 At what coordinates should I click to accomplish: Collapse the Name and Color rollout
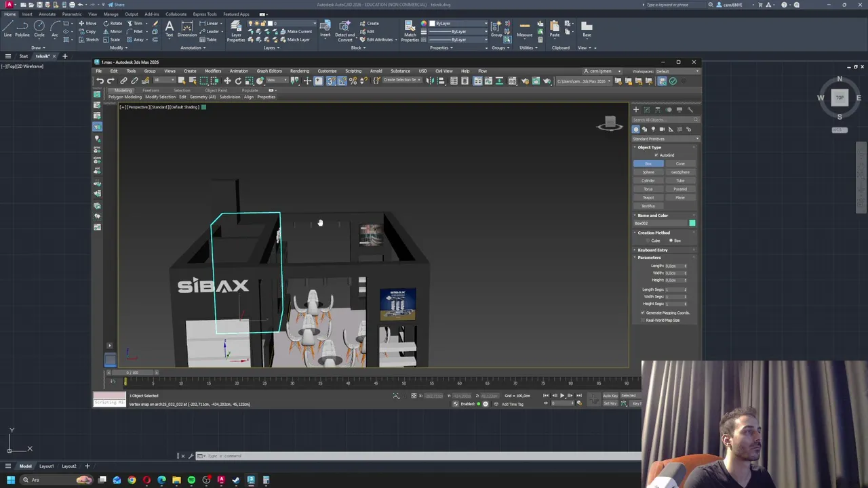(666, 216)
